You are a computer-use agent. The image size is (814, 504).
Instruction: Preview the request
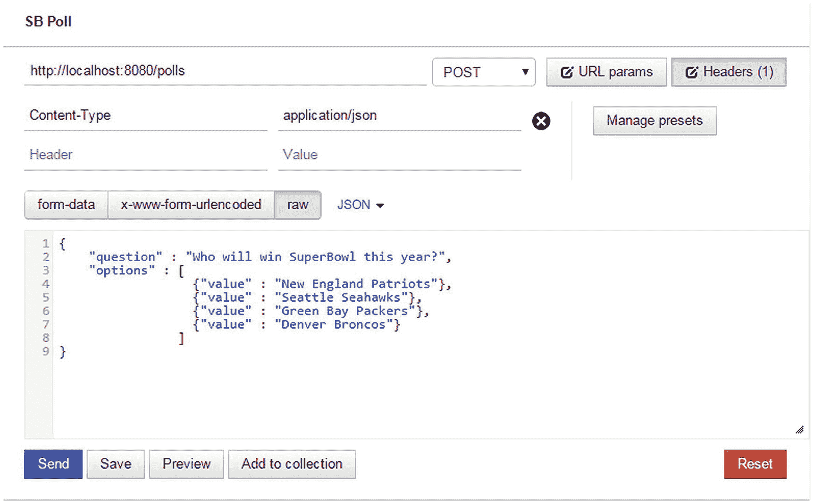click(186, 464)
